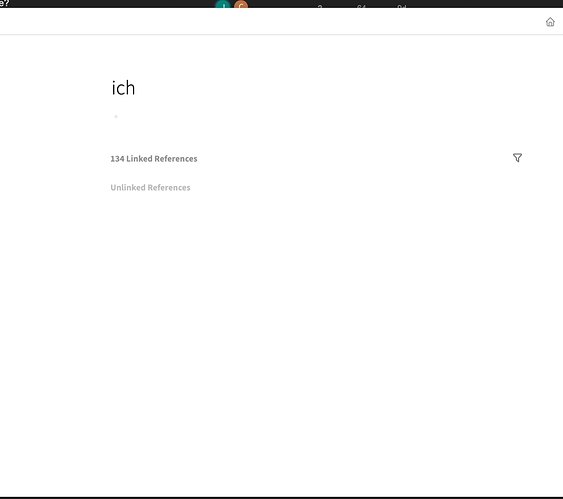The image size is (563, 499).
Task: Select the orange user avatar
Action: 241,5
